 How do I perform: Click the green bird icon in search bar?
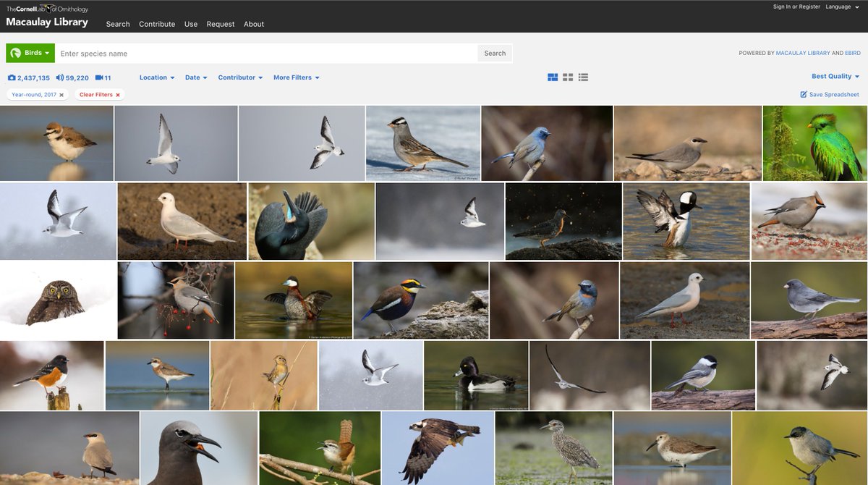click(16, 53)
